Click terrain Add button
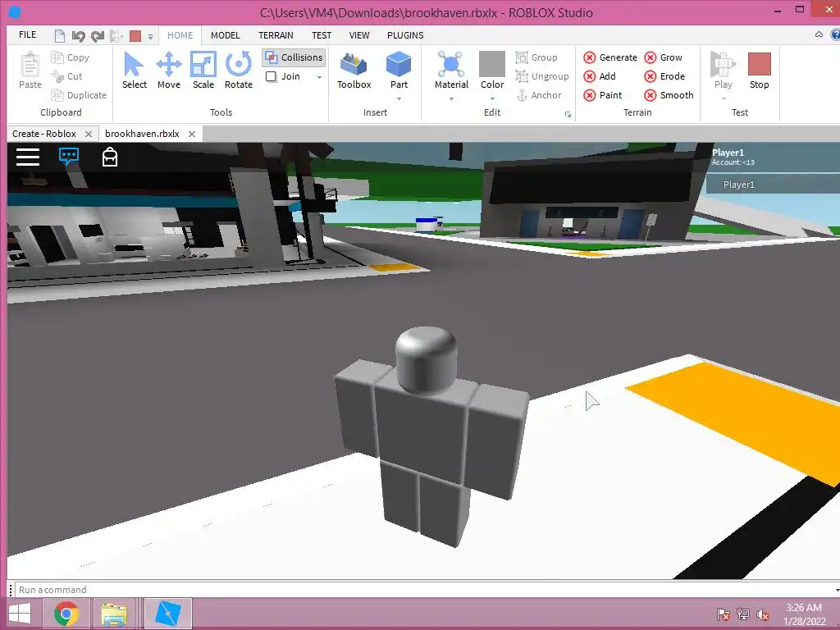Viewport: 840px width, 630px height. tap(600, 76)
